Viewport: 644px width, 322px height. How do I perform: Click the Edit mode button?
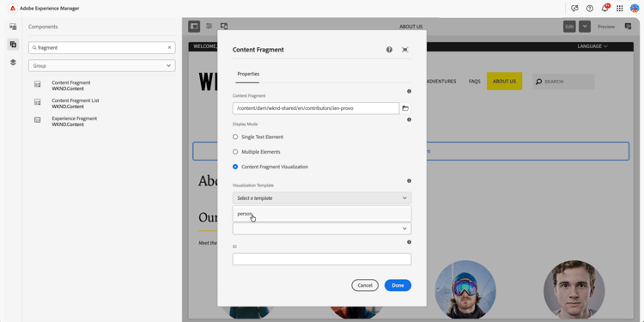tap(569, 27)
